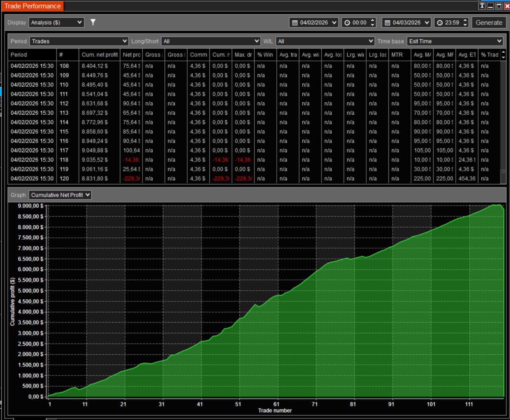Viewport: 510px width, 420px height.
Task: Click the % Win column header
Action: pyautogui.click(x=265, y=55)
